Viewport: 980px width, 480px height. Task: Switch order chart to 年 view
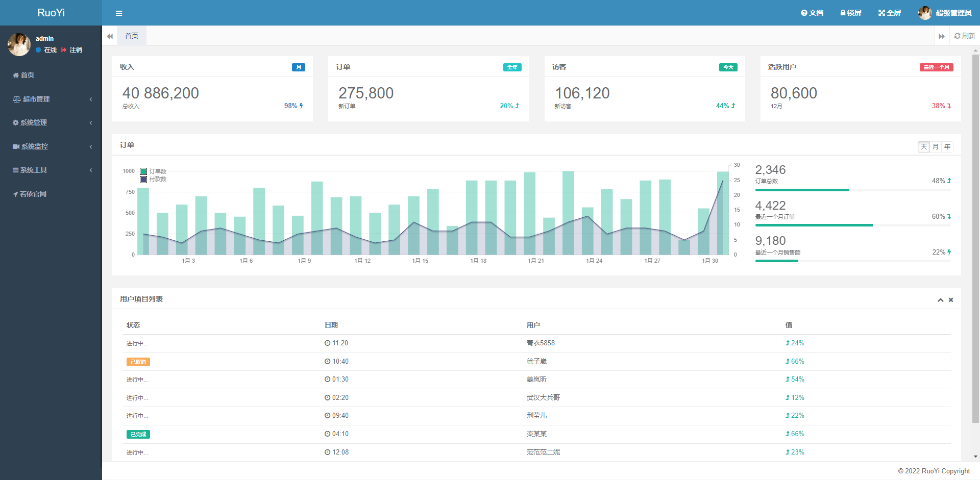coord(947,147)
